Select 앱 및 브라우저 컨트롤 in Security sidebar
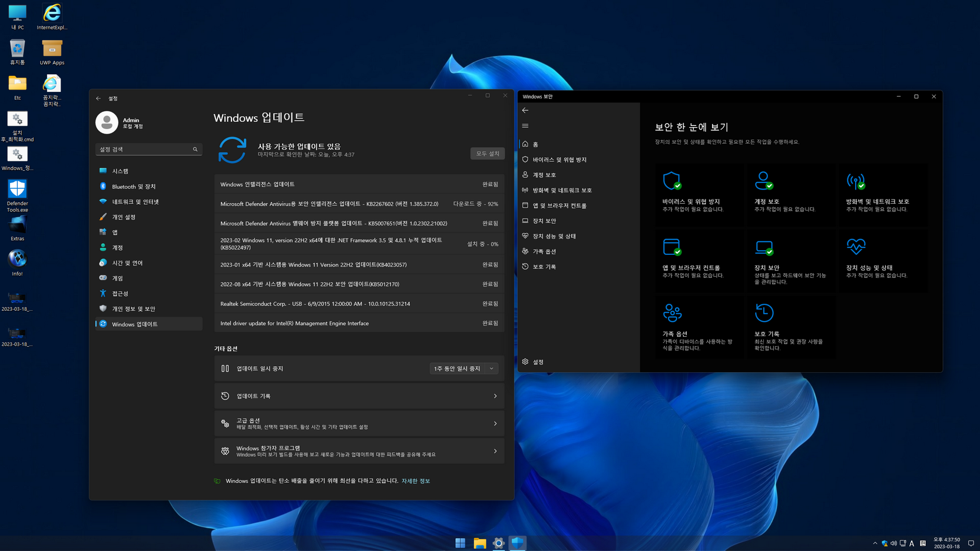This screenshot has width=980, height=551. [x=579, y=205]
